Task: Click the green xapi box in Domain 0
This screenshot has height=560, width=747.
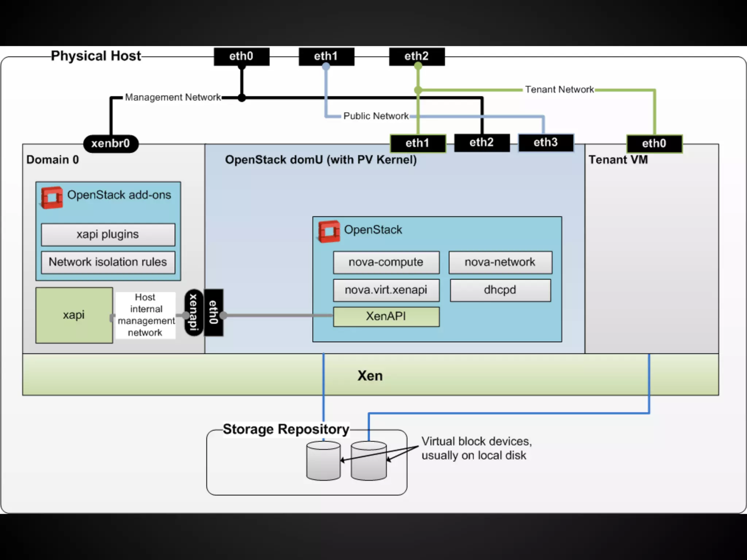Action: (74, 315)
